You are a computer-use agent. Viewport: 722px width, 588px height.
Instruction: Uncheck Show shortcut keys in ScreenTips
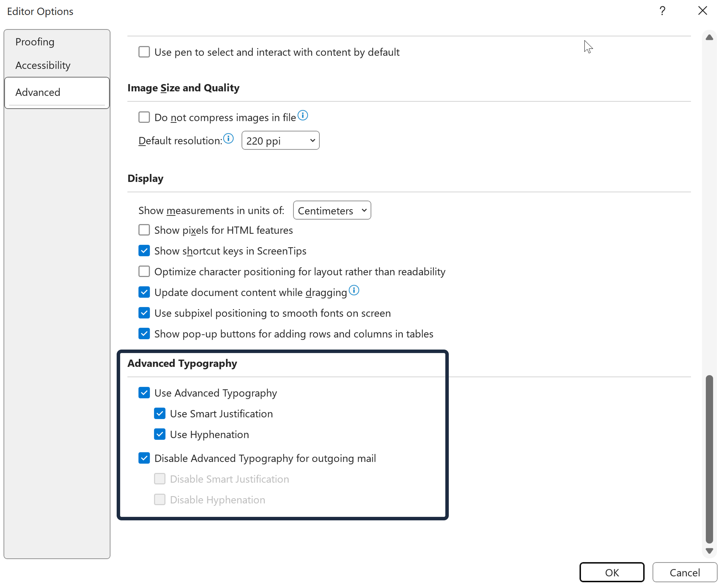click(144, 251)
